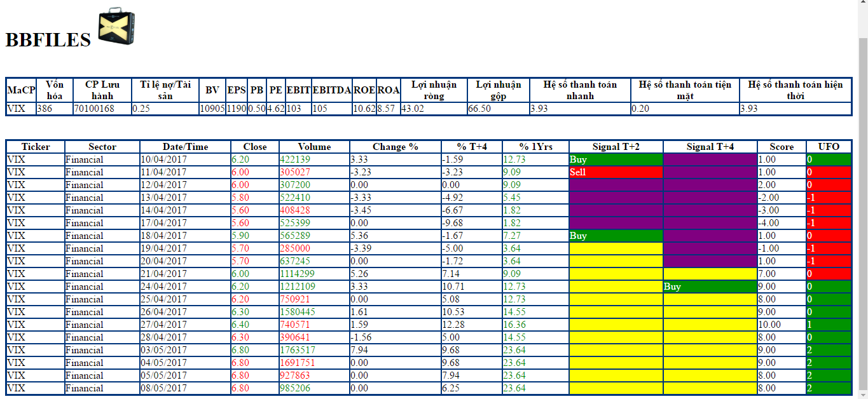Image resolution: width=868 pixels, height=399 pixels.
Task: Click the BBFILES briefcase logo image
Action: click(116, 26)
